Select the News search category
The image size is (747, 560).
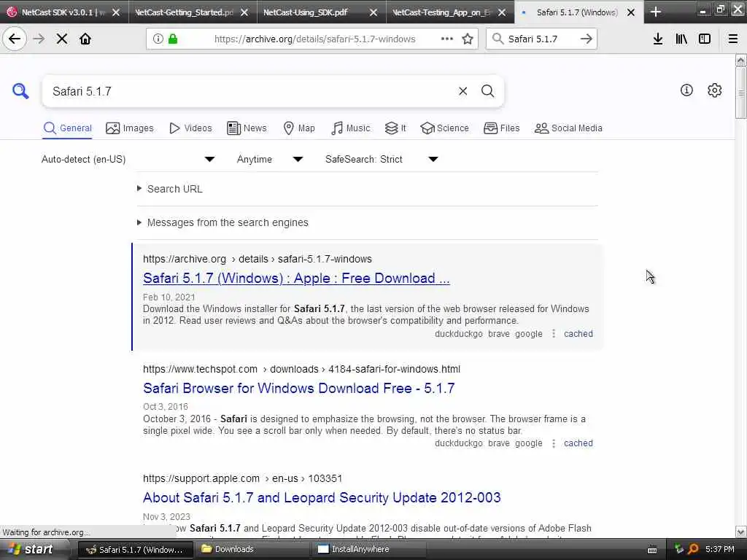click(x=247, y=128)
